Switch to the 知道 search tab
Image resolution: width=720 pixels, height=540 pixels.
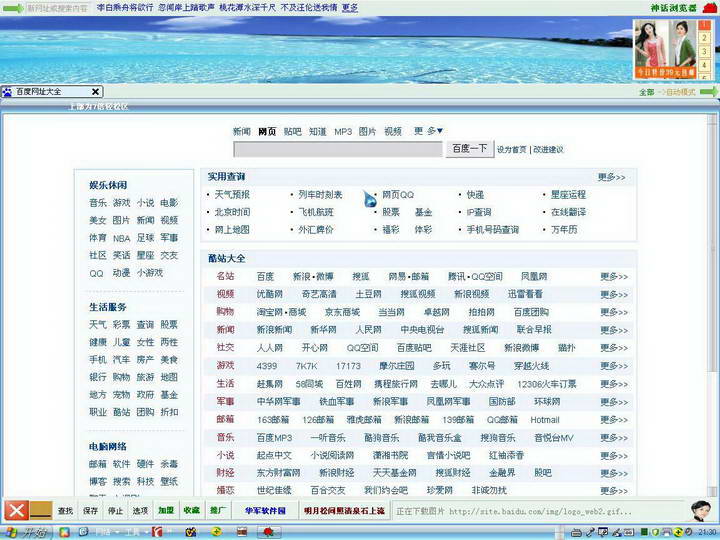coord(318,132)
